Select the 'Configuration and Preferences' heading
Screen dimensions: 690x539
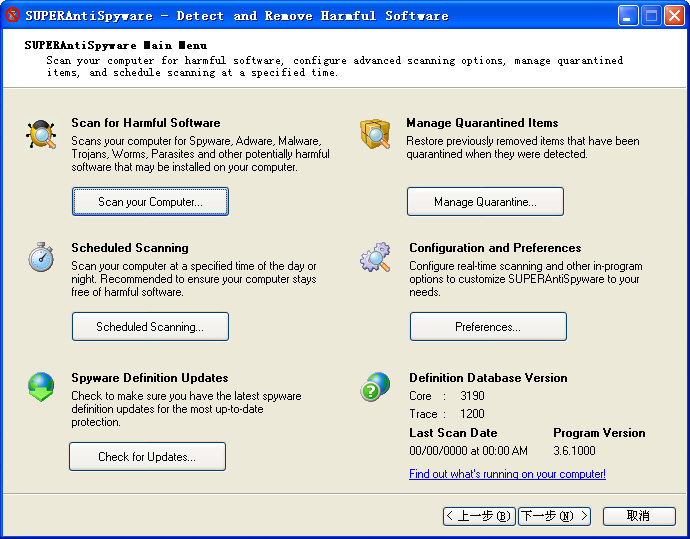(x=495, y=248)
